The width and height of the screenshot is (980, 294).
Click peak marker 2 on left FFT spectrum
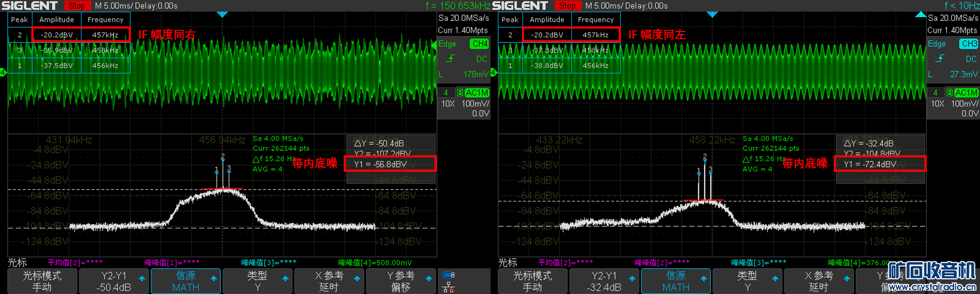tap(223, 157)
